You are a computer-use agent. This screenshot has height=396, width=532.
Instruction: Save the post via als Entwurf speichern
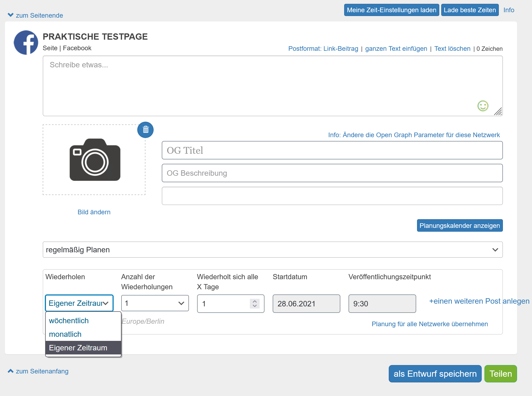coord(435,374)
